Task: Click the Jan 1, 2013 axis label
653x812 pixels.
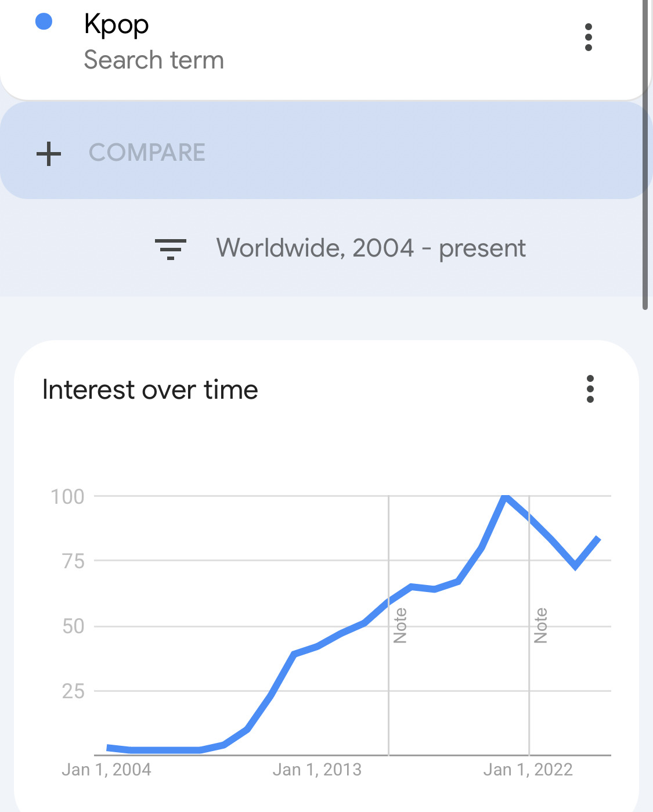Action: 317,770
